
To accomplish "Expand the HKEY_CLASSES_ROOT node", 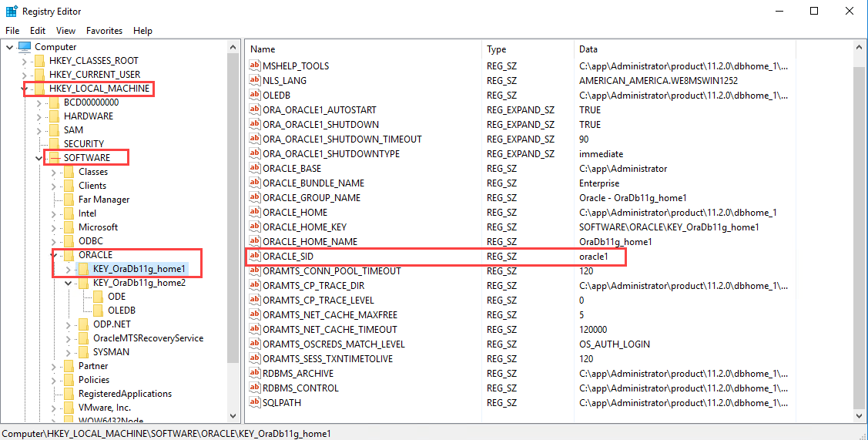I will [x=25, y=61].
